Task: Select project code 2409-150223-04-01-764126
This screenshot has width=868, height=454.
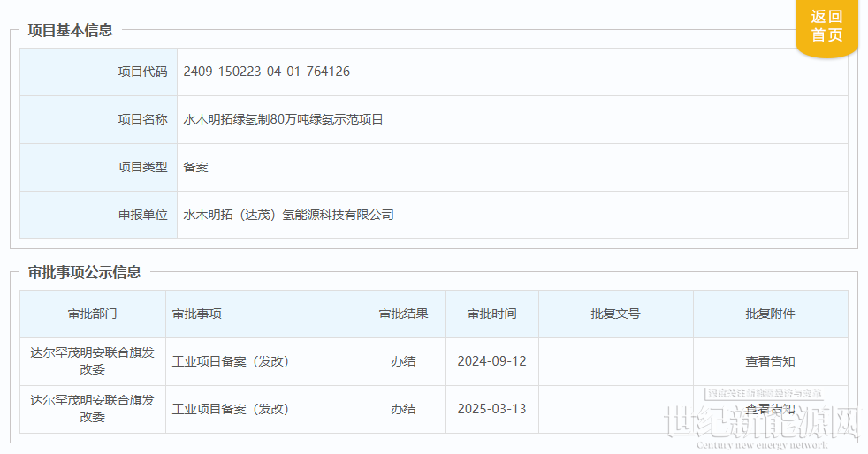Action: click(266, 72)
